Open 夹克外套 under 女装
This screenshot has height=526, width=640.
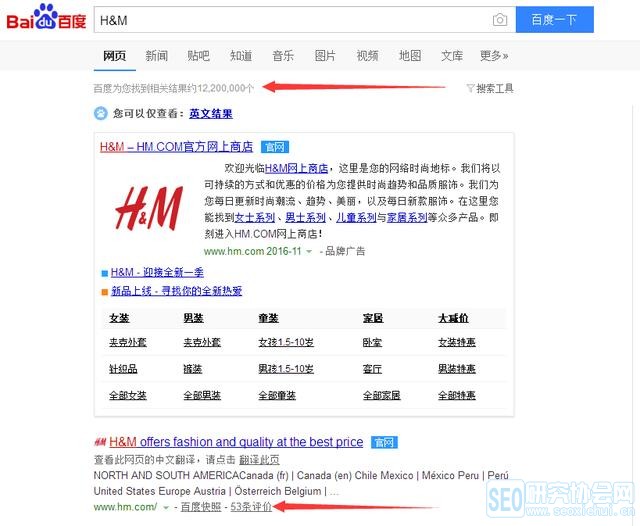(128, 342)
